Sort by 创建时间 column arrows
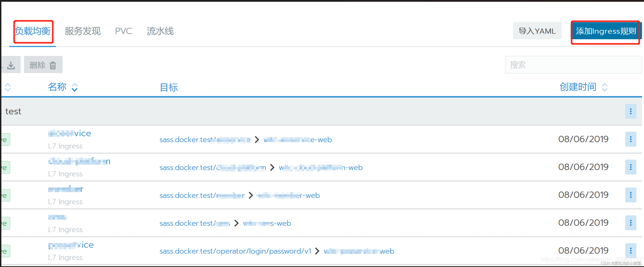644x267 pixels. point(605,87)
